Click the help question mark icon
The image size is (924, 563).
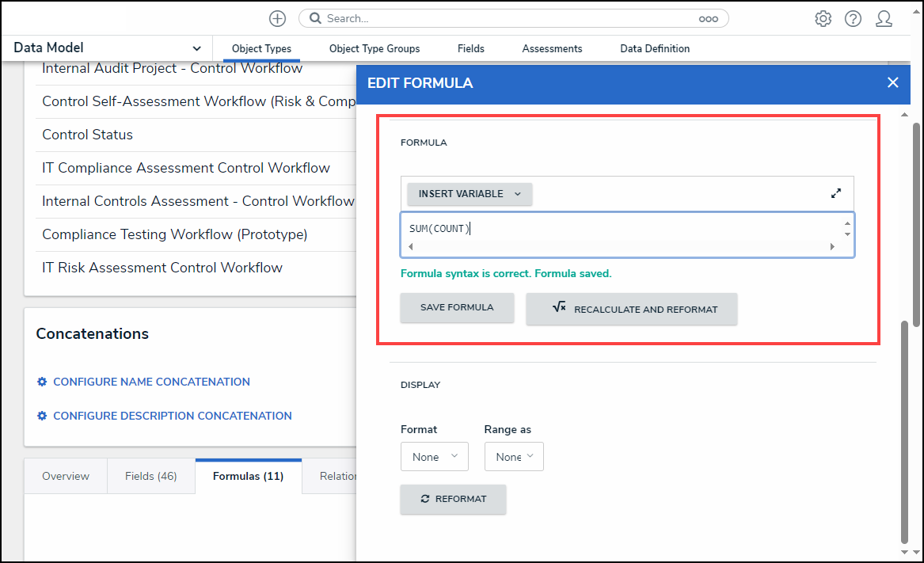click(853, 18)
